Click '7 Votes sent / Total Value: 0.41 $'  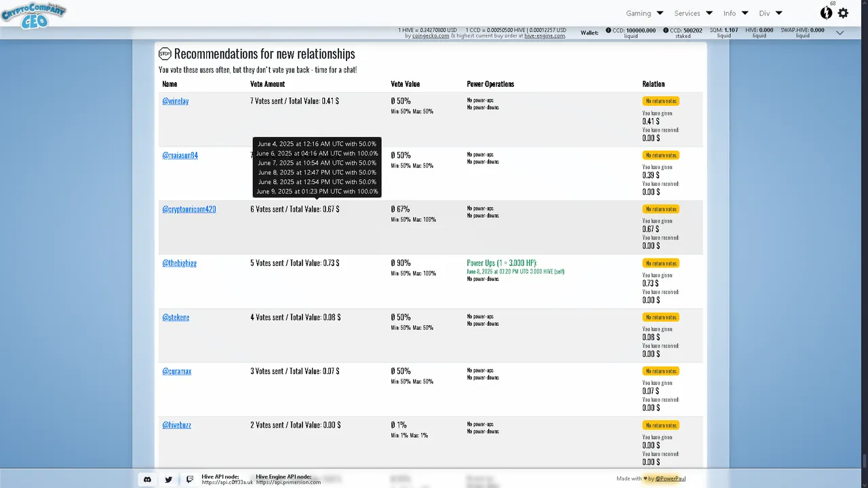[x=294, y=101]
